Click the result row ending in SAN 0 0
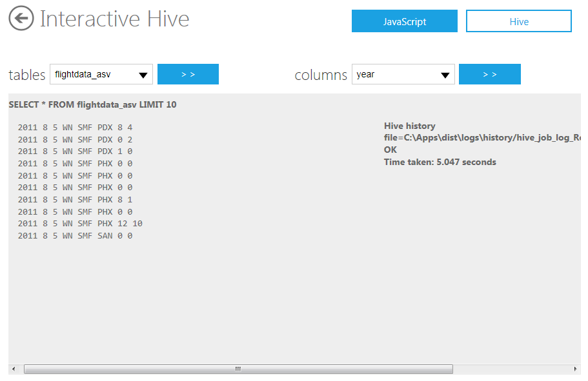588x381 pixels. point(75,236)
